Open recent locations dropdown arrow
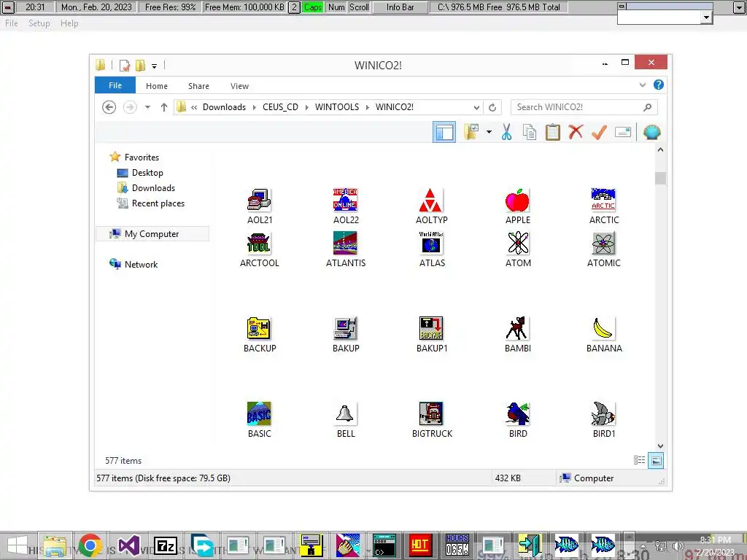This screenshot has height=560, width=747. click(x=147, y=107)
